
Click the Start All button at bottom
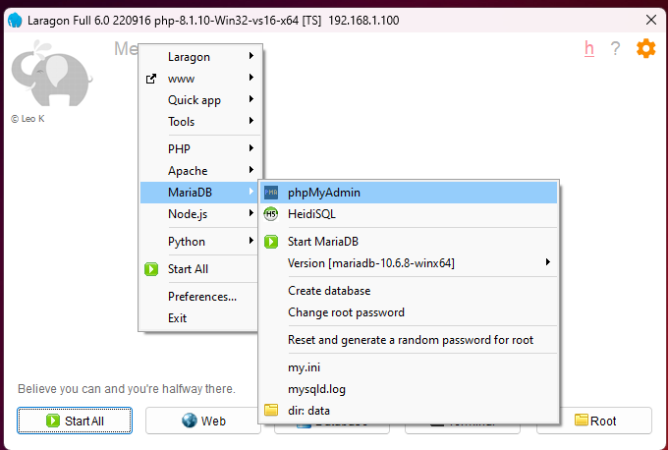[75, 421]
